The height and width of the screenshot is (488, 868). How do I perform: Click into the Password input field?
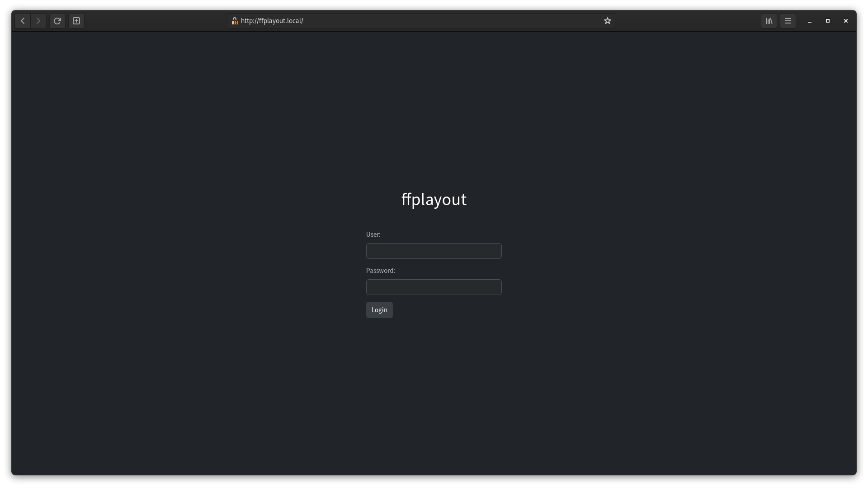(x=434, y=287)
